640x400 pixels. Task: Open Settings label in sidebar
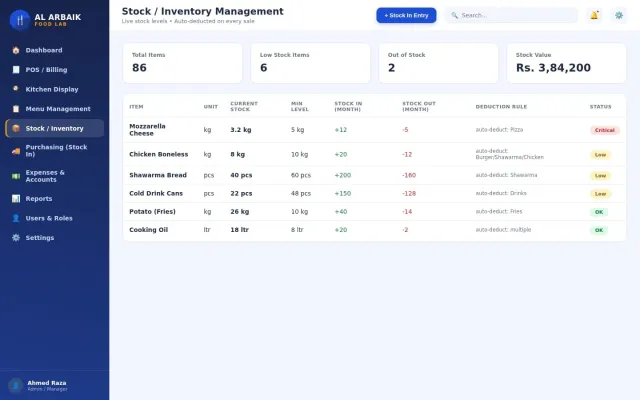pyautogui.click(x=40, y=238)
